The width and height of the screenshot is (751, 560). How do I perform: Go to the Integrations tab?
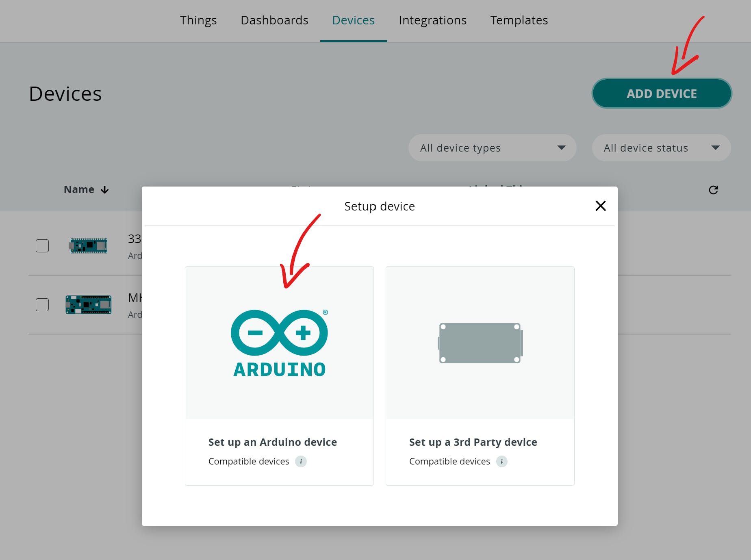point(432,20)
